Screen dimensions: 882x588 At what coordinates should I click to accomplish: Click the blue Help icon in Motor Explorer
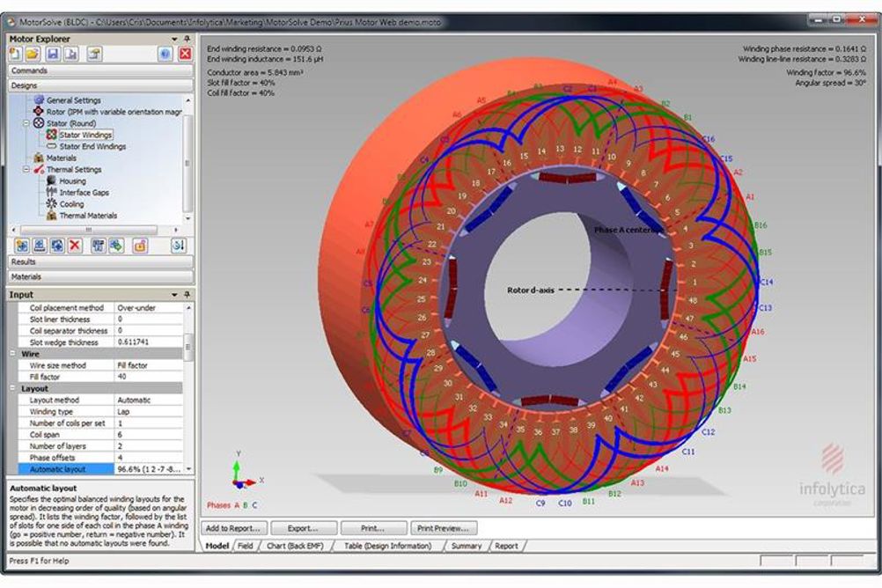click(165, 54)
